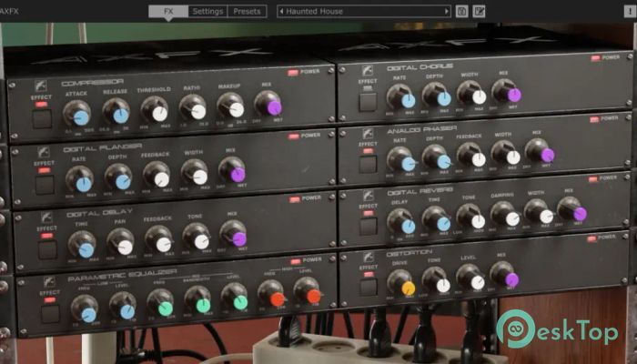Click the Digital Chorus logo icon
Image resolution: width=637 pixels, height=364 pixels.
(368, 69)
